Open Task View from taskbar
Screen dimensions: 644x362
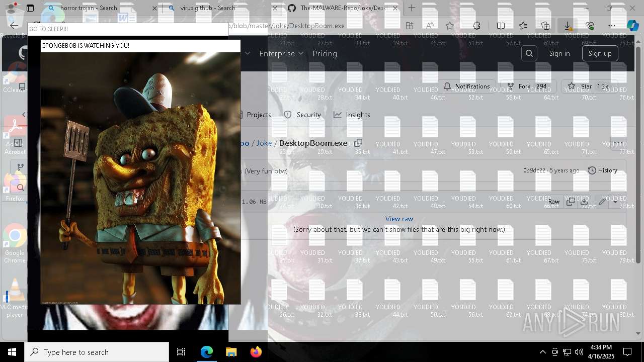click(x=181, y=352)
